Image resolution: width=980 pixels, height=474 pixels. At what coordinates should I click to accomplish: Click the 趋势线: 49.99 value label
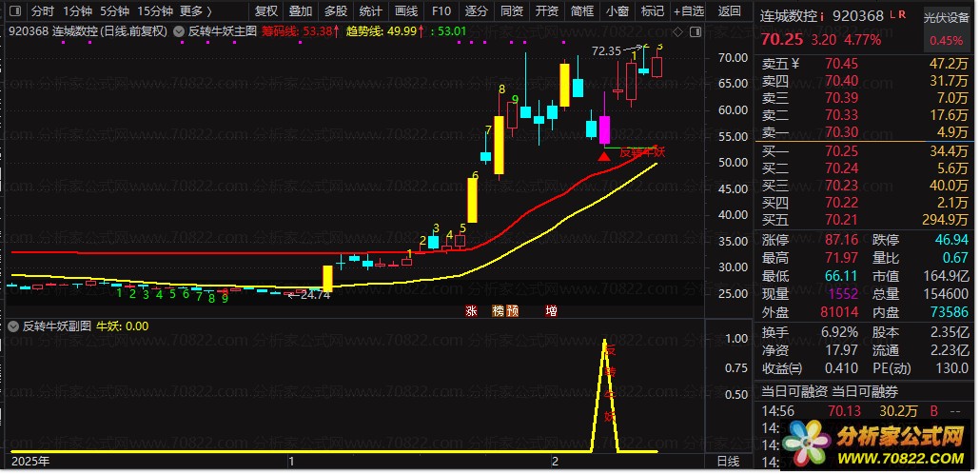pos(386,30)
